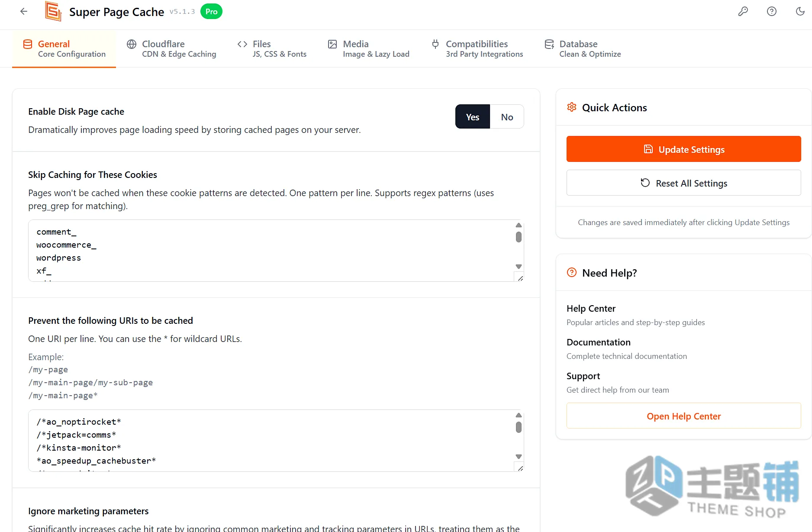Click the "Ignore marketing parameters" heading

point(88,511)
